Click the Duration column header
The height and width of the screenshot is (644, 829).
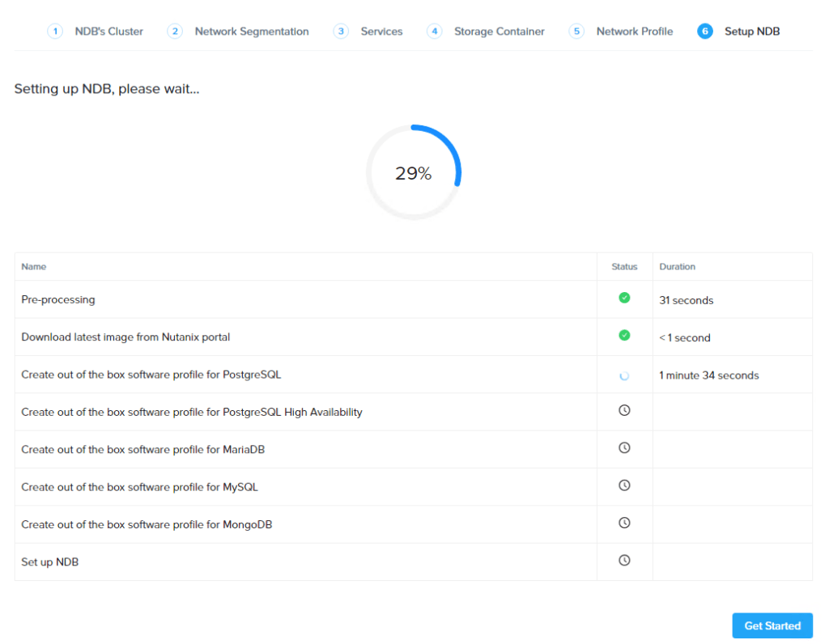(677, 266)
